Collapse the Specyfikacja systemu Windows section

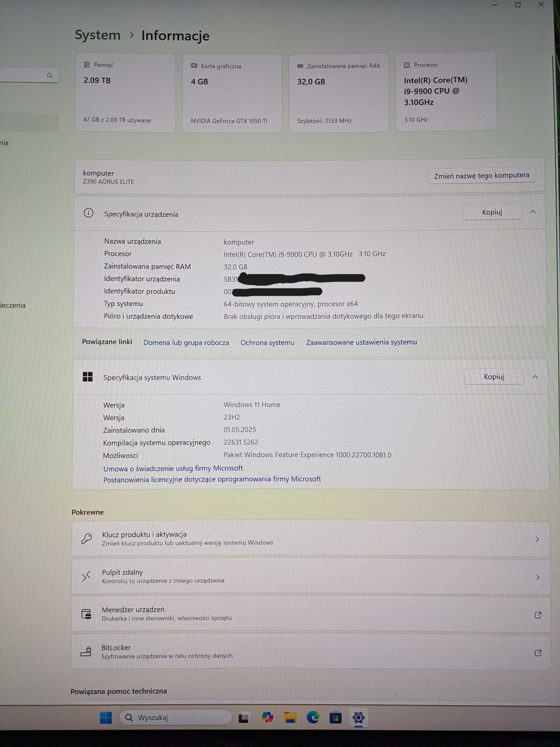click(535, 377)
